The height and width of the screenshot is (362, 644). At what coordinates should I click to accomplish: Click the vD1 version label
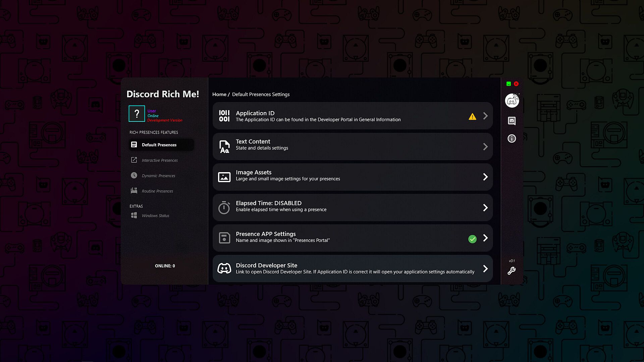click(512, 261)
